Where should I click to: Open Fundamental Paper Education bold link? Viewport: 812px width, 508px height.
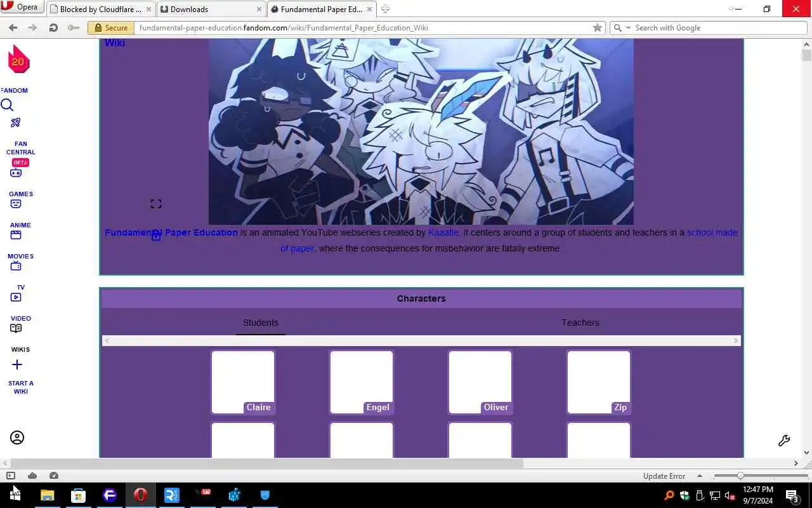(x=171, y=232)
